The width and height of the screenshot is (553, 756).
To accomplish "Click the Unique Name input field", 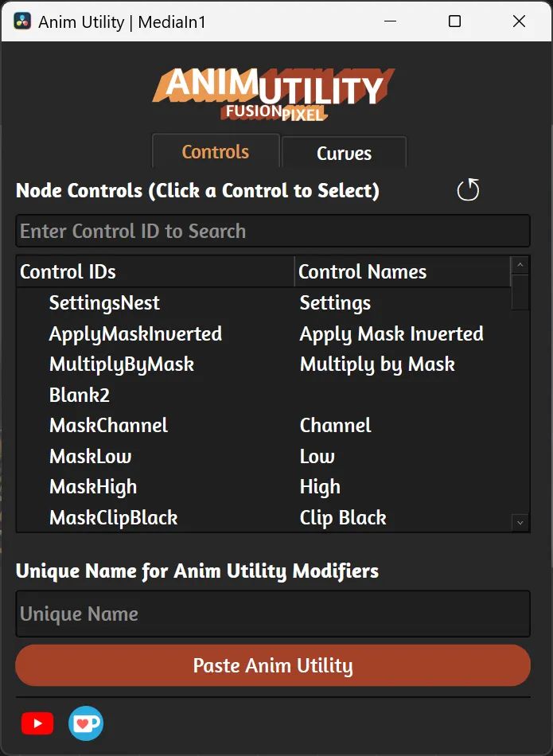I will 273,614.
